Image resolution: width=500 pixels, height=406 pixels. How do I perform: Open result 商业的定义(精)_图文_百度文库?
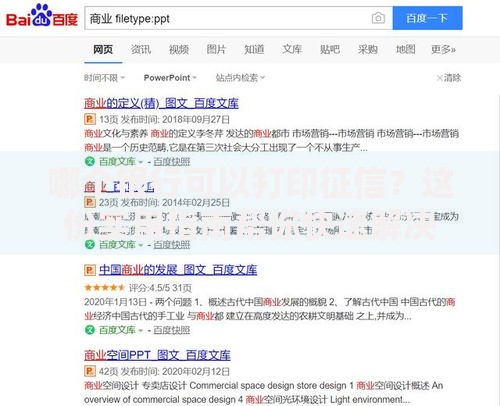pos(161,103)
